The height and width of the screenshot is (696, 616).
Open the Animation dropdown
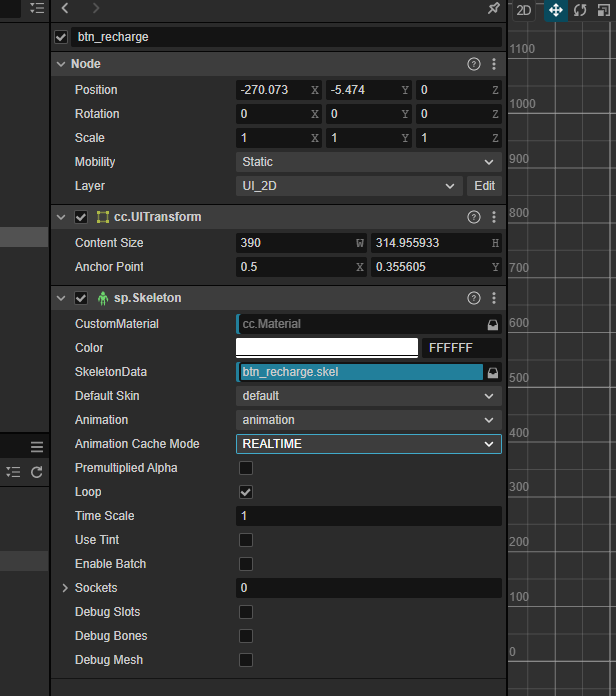[x=369, y=420]
